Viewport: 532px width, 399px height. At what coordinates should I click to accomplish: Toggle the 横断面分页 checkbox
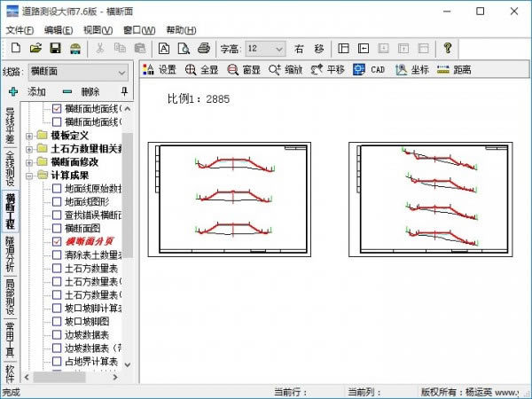point(57,241)
